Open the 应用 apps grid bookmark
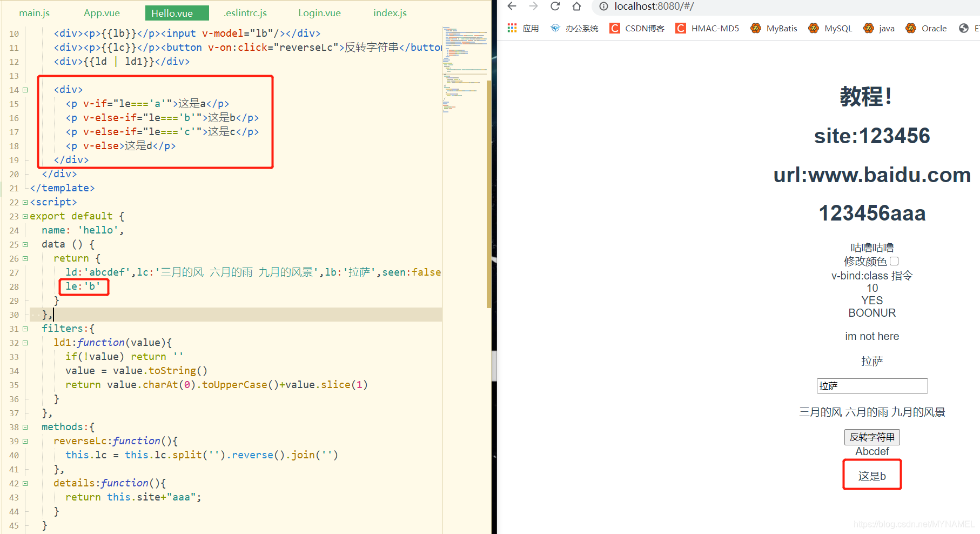This screenshot has height=534, width=980. [x=523, y=28]
